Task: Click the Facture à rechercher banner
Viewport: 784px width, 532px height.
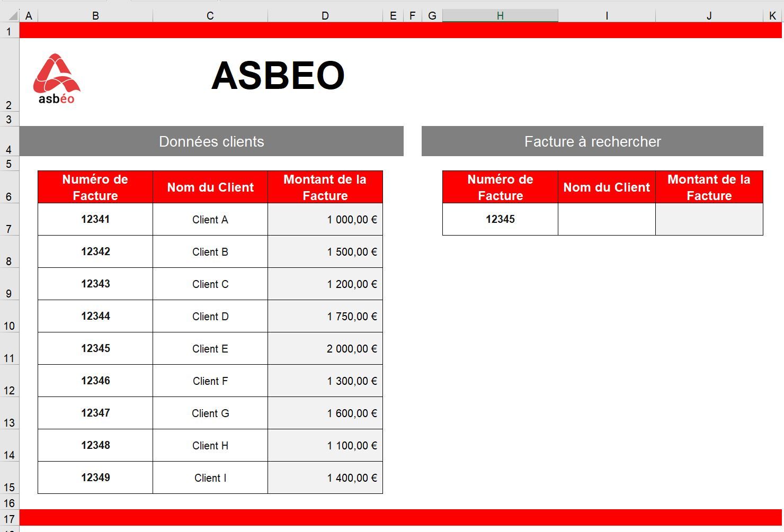Action: [592, 141]
